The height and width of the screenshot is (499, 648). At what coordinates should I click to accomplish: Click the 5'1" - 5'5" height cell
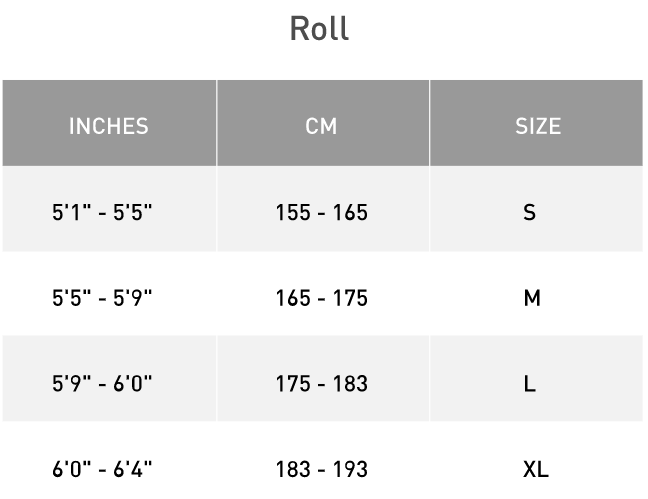click(x=102, y=212)
